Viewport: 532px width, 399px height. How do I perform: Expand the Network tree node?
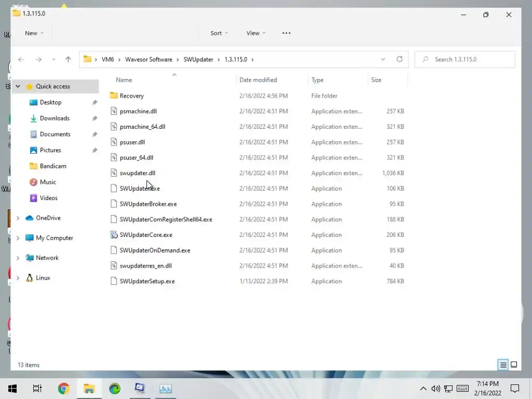point(18,258)
